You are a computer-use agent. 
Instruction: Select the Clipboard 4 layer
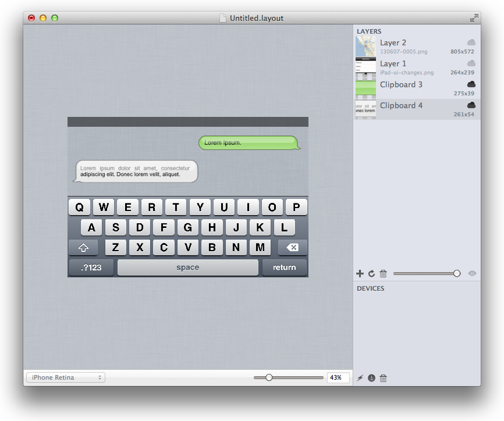point(417,109)
